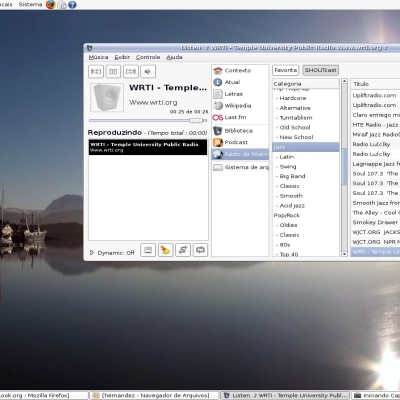Open the help icon in top panel
This screenshot has width=400, height=400.
[72, 5]
